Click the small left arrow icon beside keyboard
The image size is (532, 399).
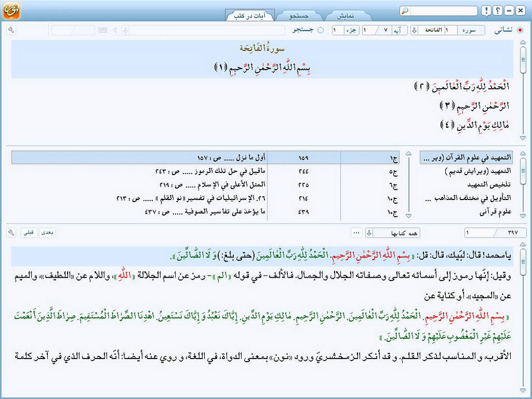coord(115,30)
